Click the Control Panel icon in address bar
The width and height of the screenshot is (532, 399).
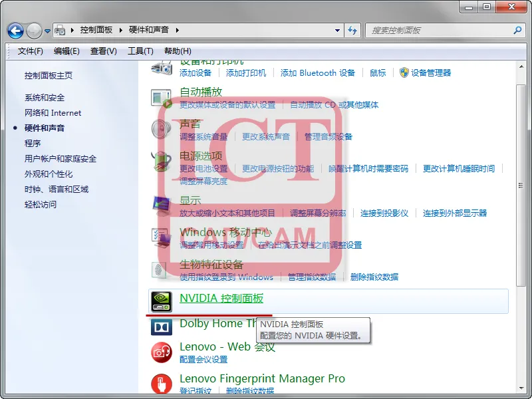point(60,30)
